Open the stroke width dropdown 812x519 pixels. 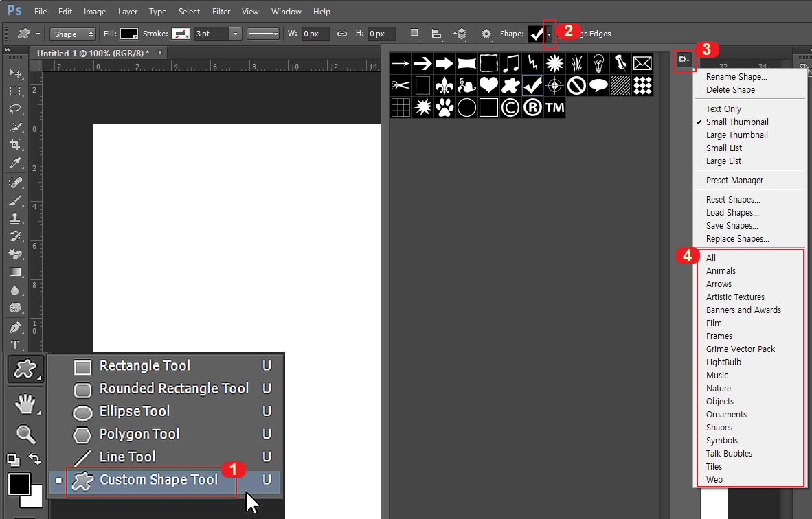coord(234,33)
